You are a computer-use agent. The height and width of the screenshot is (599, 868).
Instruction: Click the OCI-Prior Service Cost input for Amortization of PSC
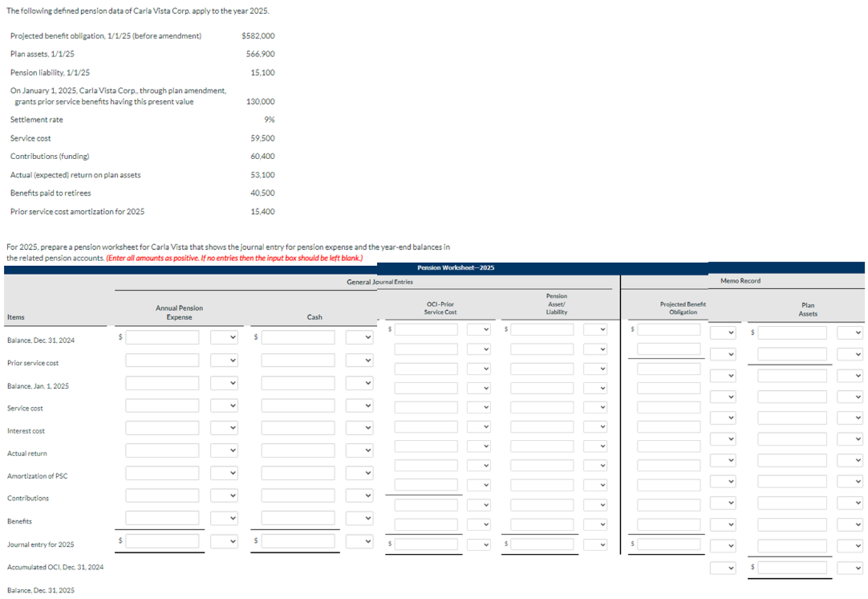pos(428,466)
